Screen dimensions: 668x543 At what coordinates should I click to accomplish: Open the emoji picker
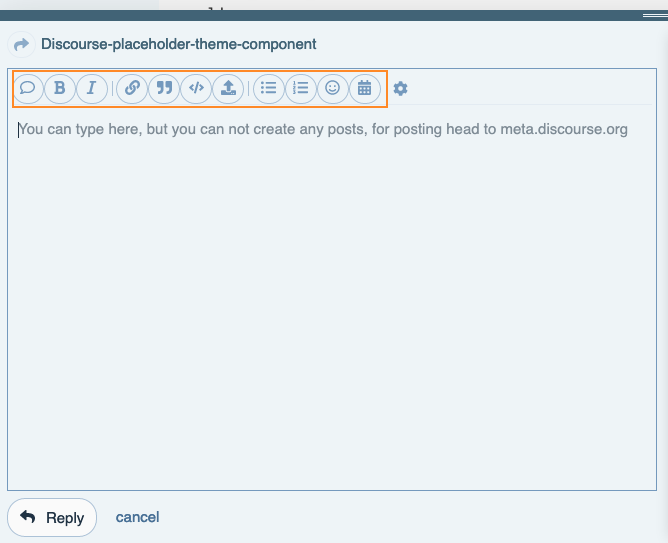[x=332, y=88]
